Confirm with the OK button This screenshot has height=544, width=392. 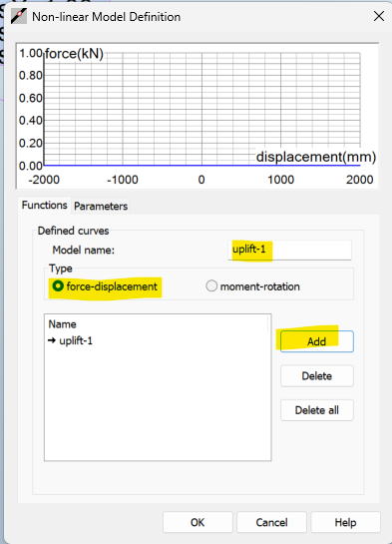pyautogui.click(x=197, y=522)
